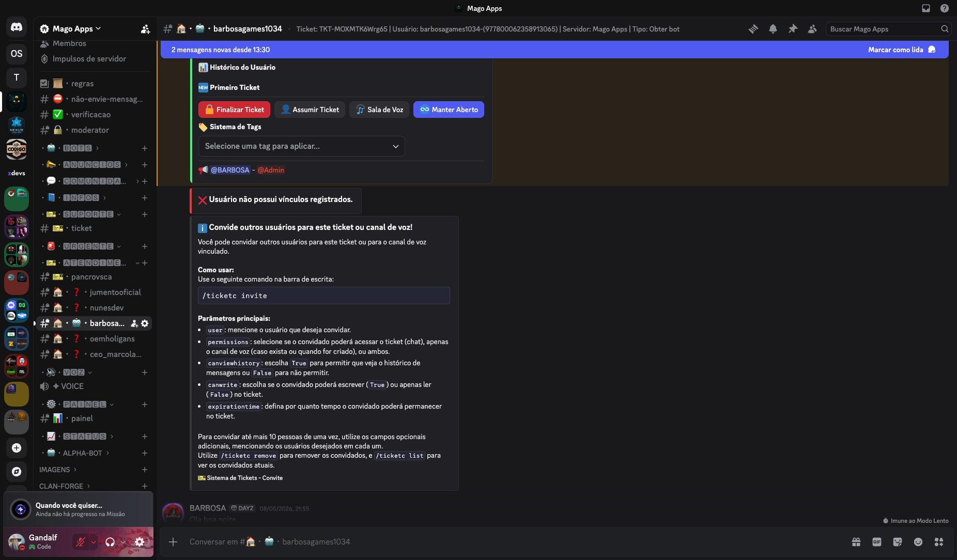Open the GIF picker

pos(877,542)
